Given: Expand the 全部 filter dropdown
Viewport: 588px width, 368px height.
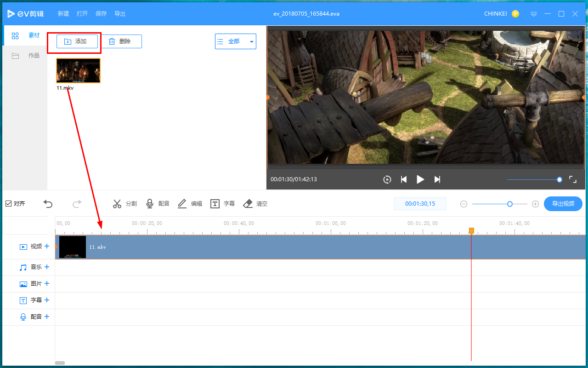Looking at the screenshot, I should click(x=235, y=41).
